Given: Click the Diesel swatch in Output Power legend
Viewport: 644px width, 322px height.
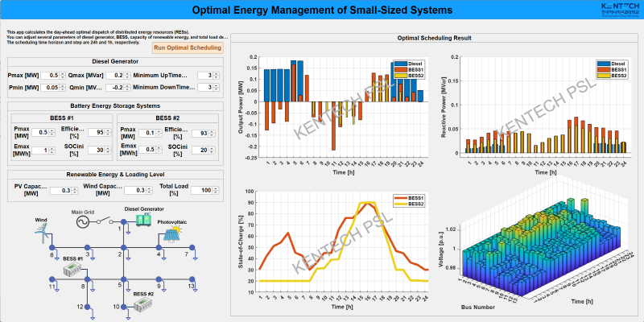Looking at the screenshot, I should pyautogui.click(x=401, y=63).
